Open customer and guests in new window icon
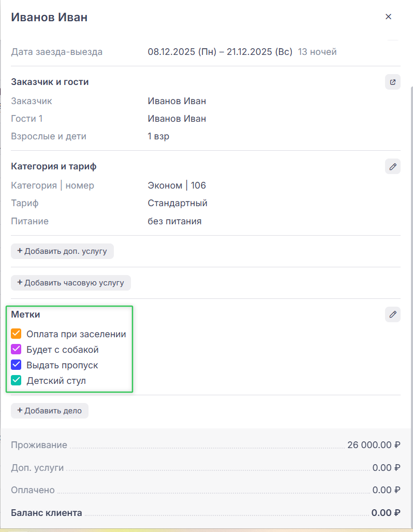Screen dimensions: 413x532 point(392,82)
